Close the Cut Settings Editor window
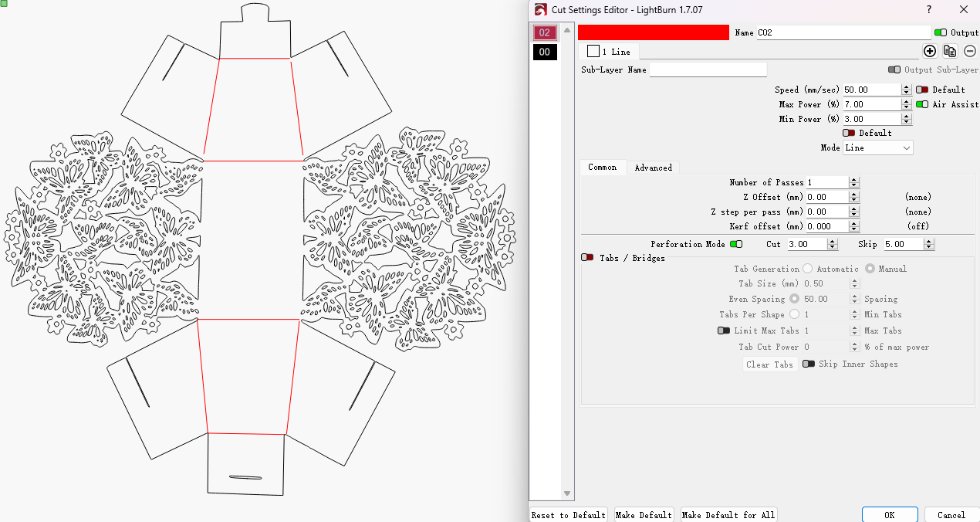Image resolution: width=980 pixels, height=522 pixels. (963, 9)
